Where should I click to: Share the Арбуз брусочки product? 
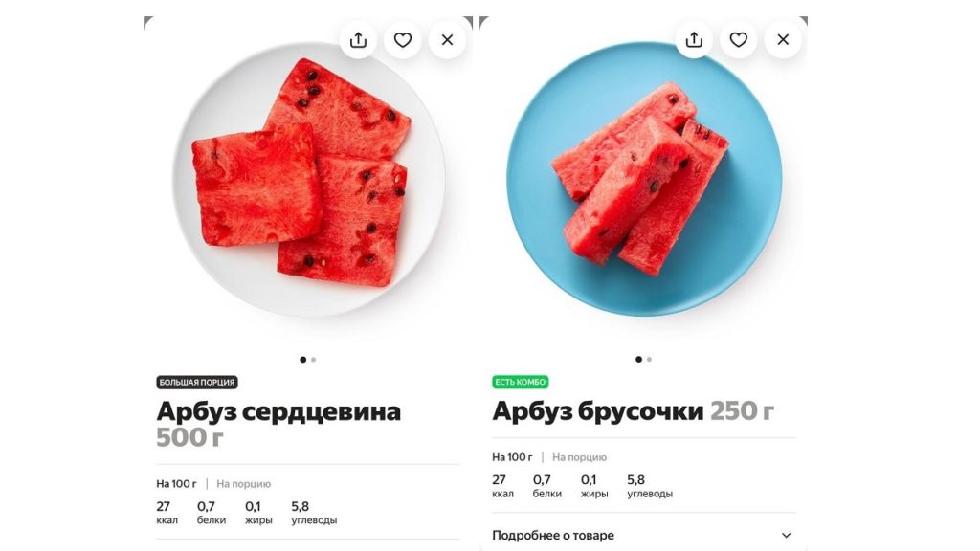pyautogui.click(x=694, y=40)
